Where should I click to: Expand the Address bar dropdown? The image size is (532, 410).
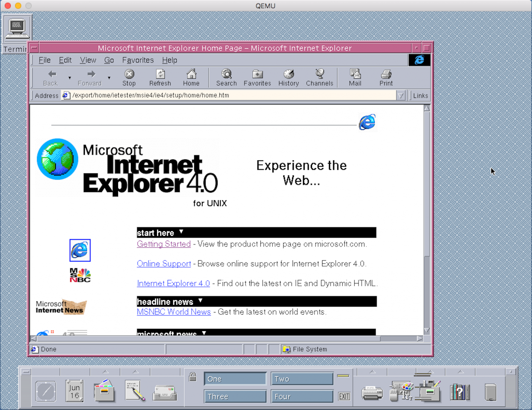tap(401, 96)
